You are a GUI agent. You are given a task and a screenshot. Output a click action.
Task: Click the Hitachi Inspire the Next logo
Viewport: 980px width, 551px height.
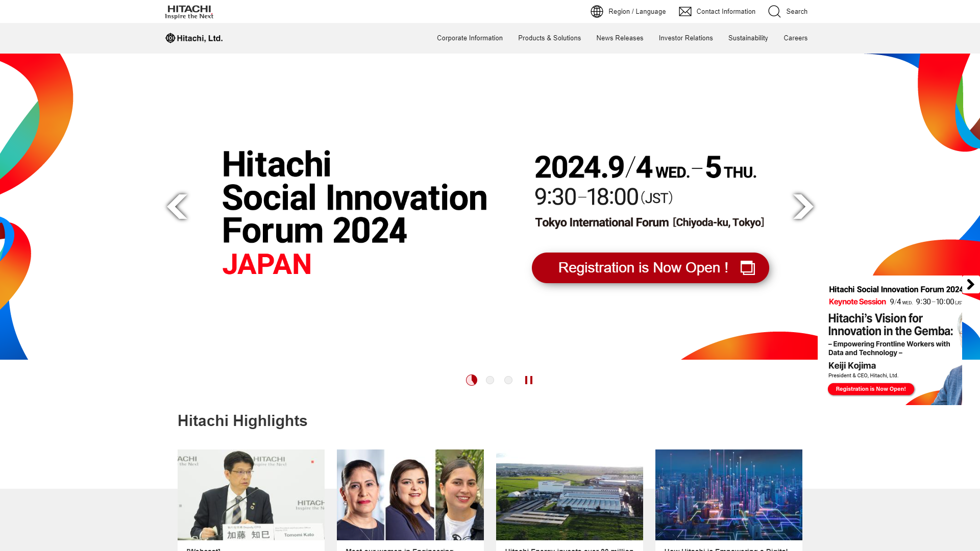pos(189,11)
